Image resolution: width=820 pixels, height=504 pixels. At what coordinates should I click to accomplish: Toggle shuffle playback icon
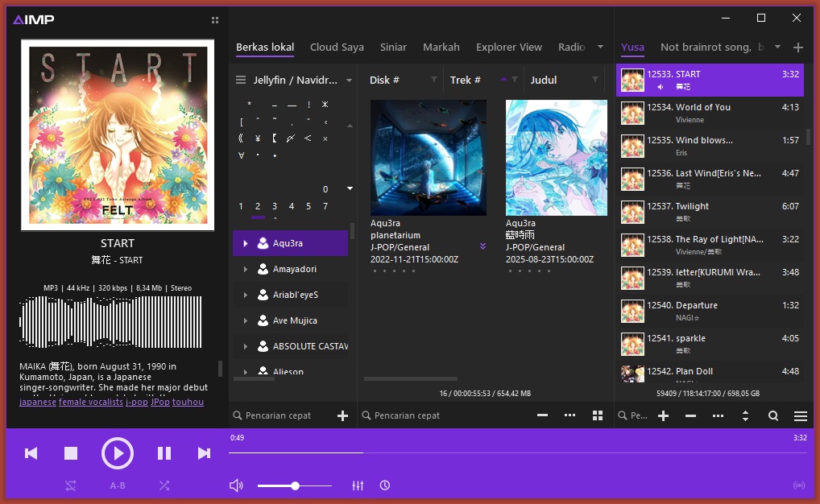point(164,485)
